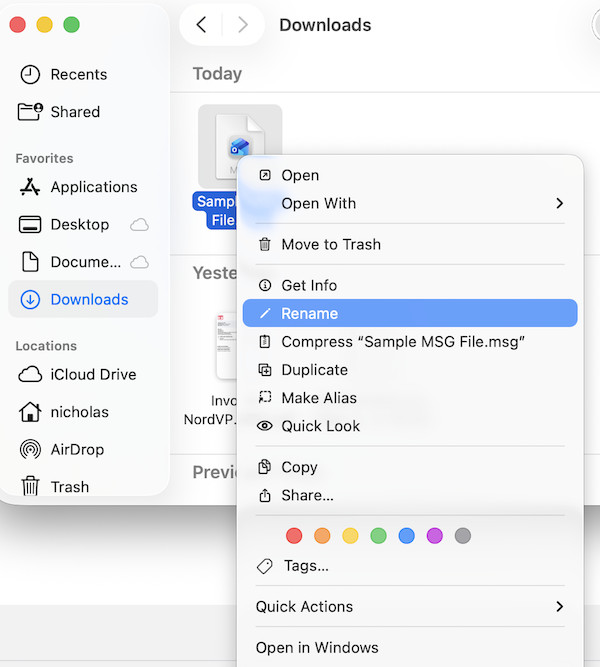Select the AirDrop icon in Locations
Screen dimensions: 600x667
coord(31,450)
